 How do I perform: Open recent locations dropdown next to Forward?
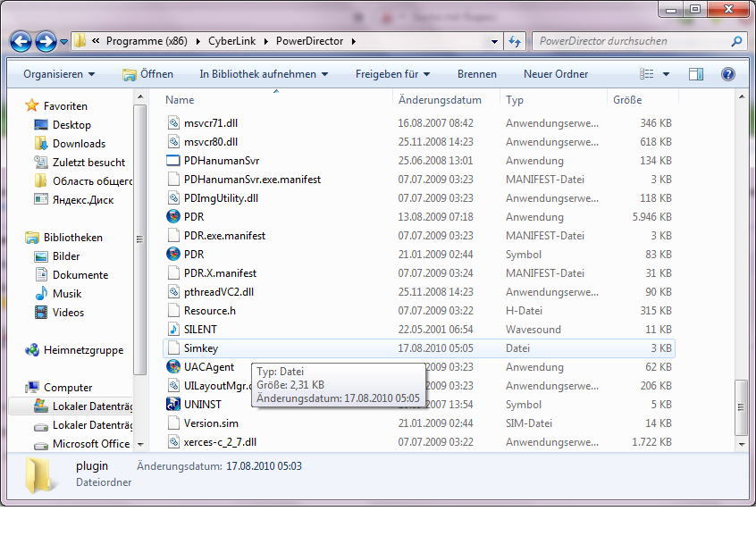(63, 42)
